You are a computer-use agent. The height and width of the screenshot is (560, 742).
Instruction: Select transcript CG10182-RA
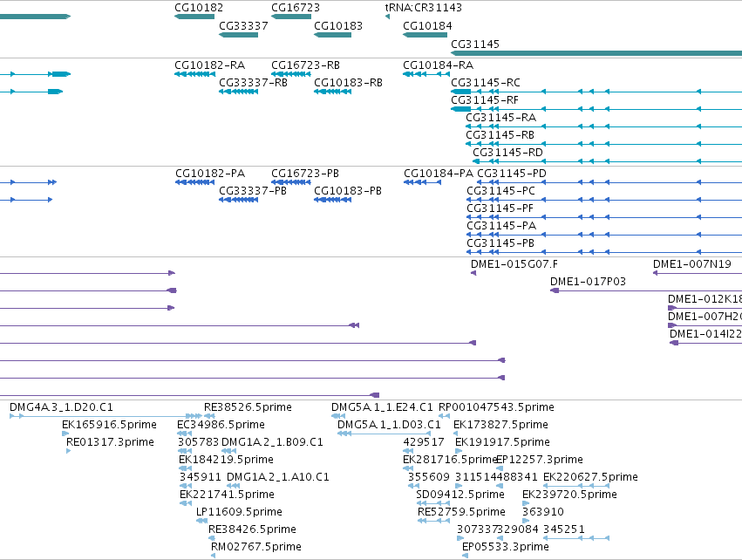(x=195, y=74)
